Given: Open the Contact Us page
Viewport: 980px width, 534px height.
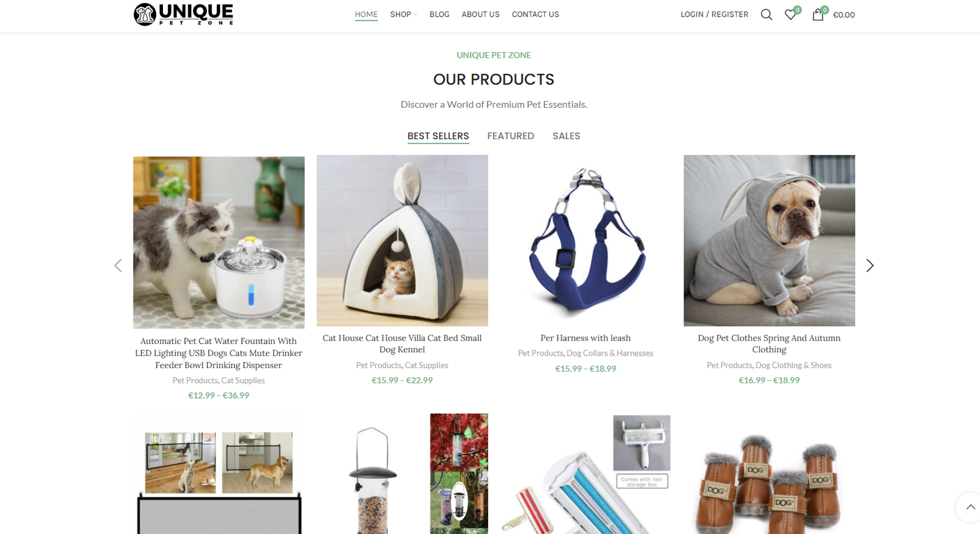Looking at the screenshot, I should click(535, 14).
